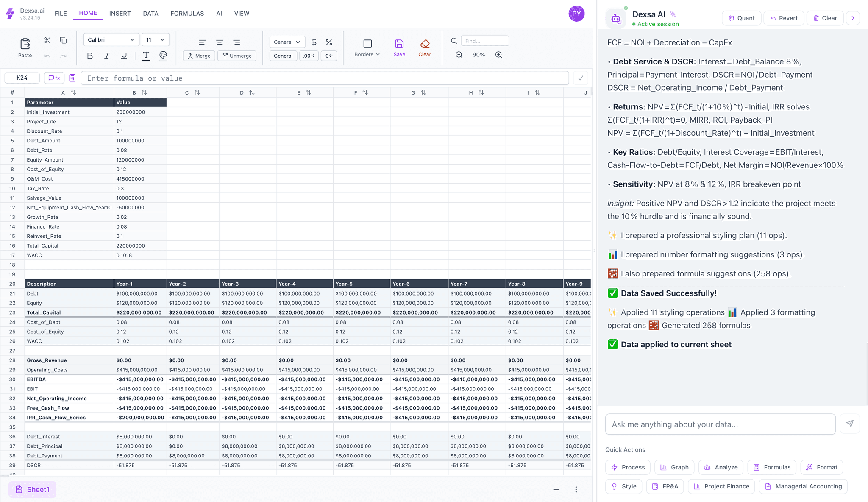Open the font size 11 dropdown

(x=155, y=40)
